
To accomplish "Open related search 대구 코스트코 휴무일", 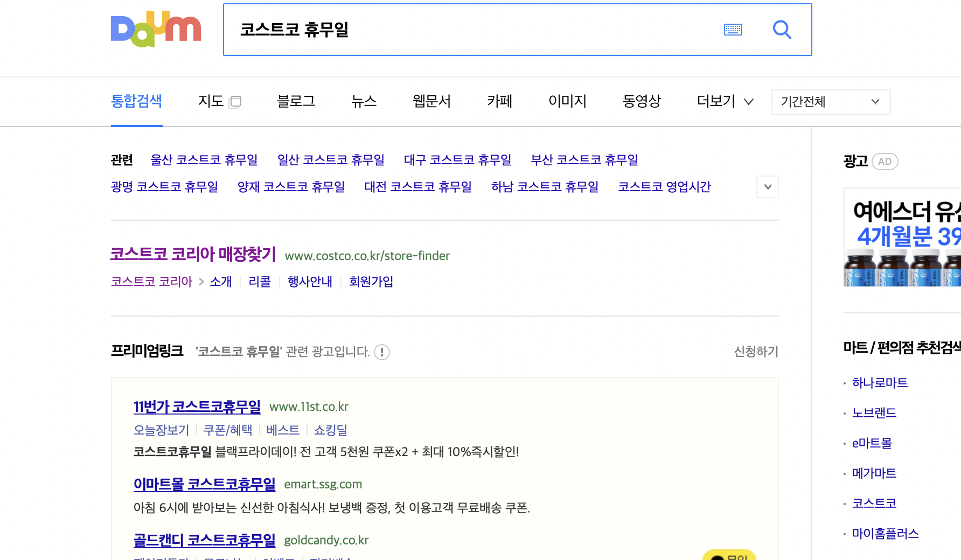I will tap(457, 160).
